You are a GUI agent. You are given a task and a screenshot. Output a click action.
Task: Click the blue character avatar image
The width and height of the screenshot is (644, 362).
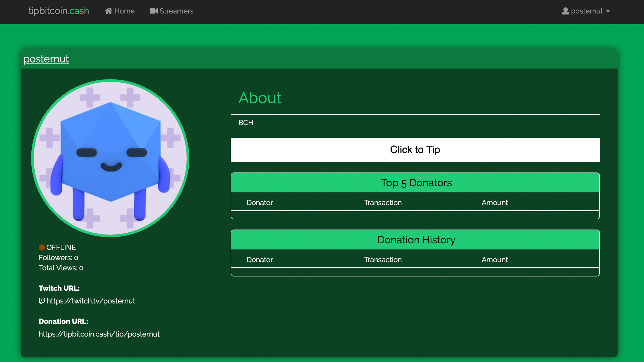[110, 158]
